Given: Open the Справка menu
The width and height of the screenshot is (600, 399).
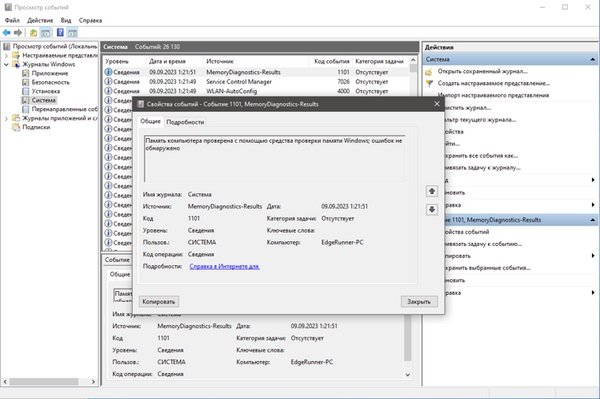Looking at the screenshot, I should point(90,20).
